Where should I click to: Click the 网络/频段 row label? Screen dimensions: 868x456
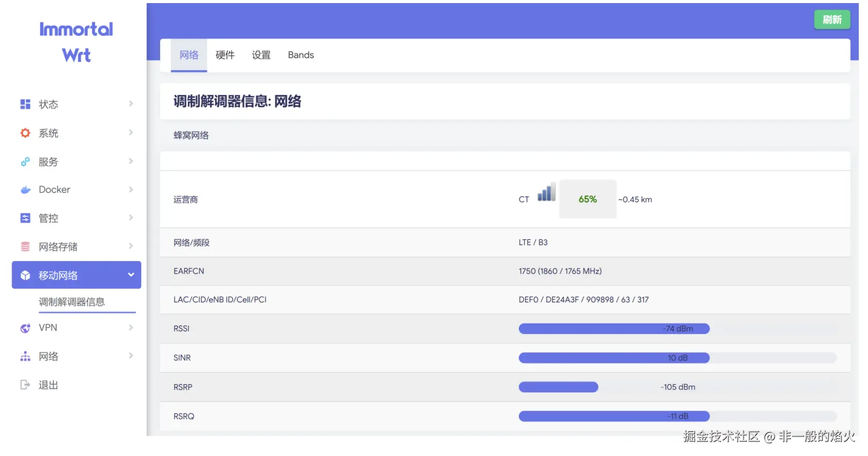pos(191,243)
